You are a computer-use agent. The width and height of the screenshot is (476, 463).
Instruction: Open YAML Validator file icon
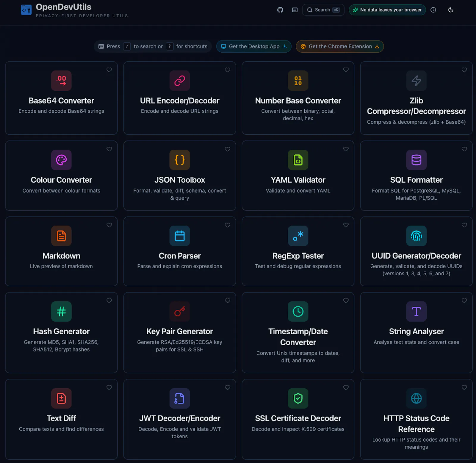click(x=298, y=160)
